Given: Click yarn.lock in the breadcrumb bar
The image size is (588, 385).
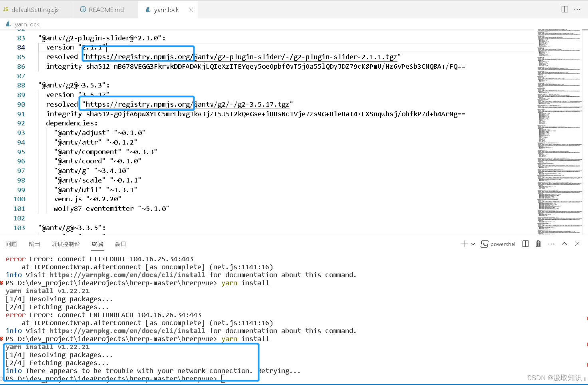Looking at the screenshot, I should [x=27, y=24].
